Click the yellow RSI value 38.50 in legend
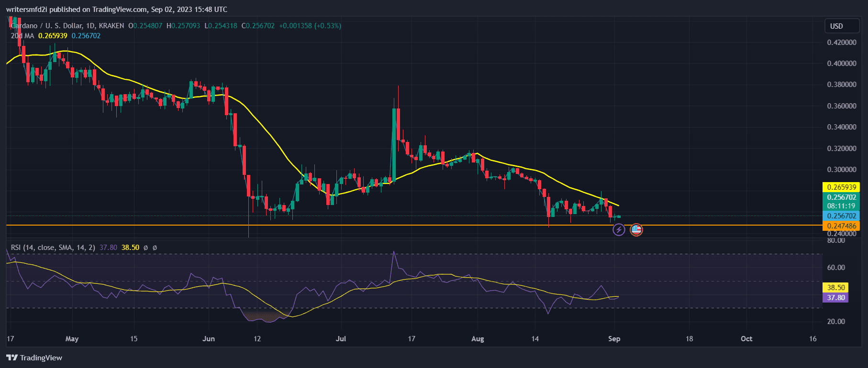Image resolution: width=868 pixels, height=368 pixels. click(x=130, y=248)
